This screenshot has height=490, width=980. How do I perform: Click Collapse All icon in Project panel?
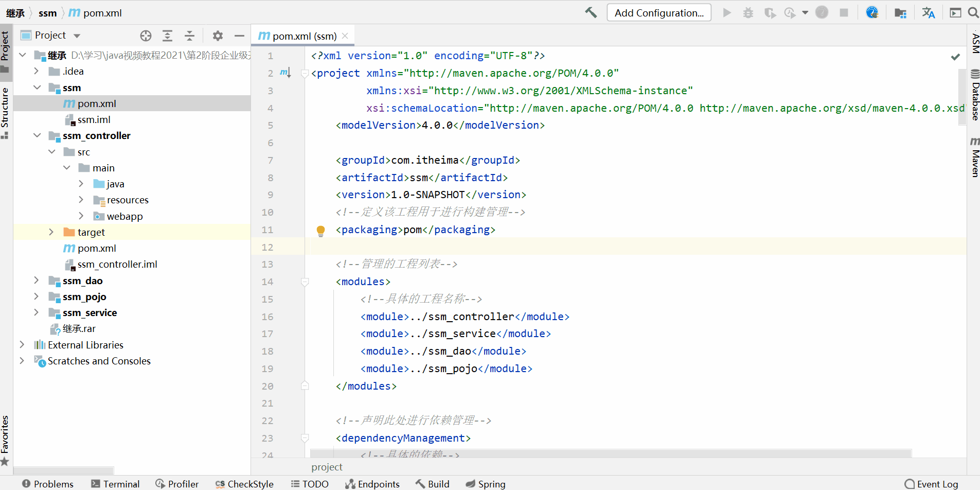[189, 36]
